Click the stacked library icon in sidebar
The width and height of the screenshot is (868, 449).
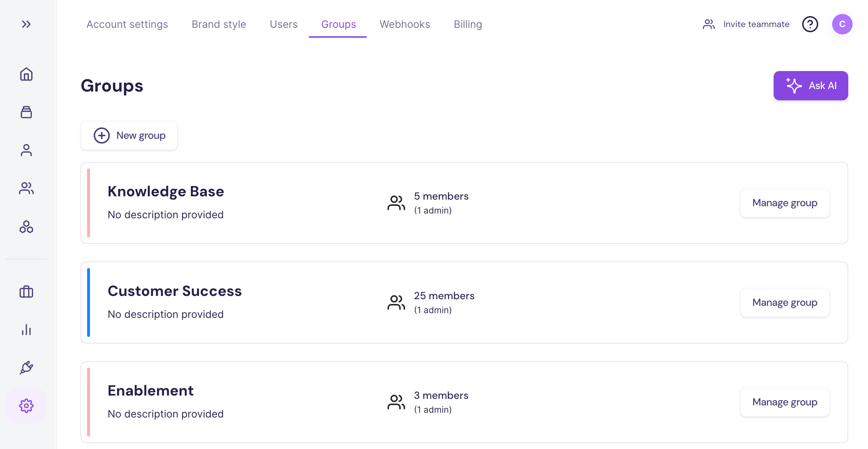26,112
